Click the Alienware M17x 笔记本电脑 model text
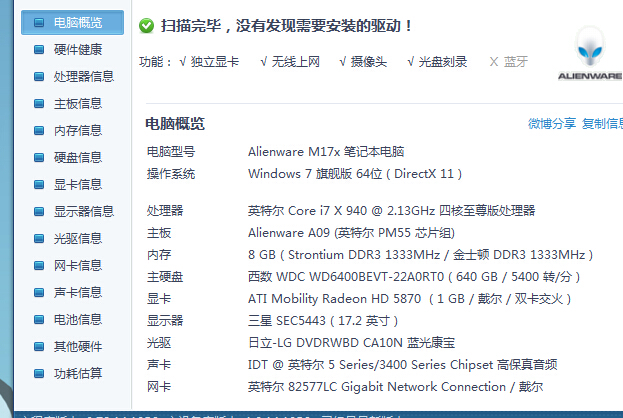 point(326,152)
